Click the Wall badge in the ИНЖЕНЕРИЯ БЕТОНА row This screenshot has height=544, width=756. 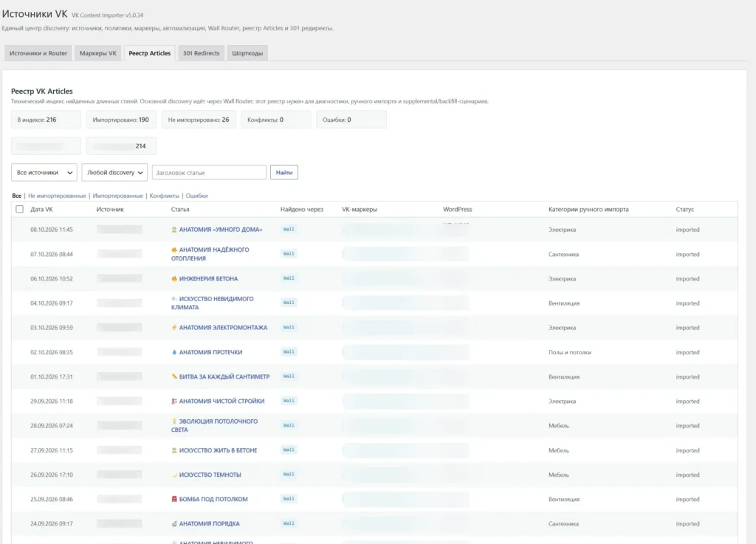[289, 278]
